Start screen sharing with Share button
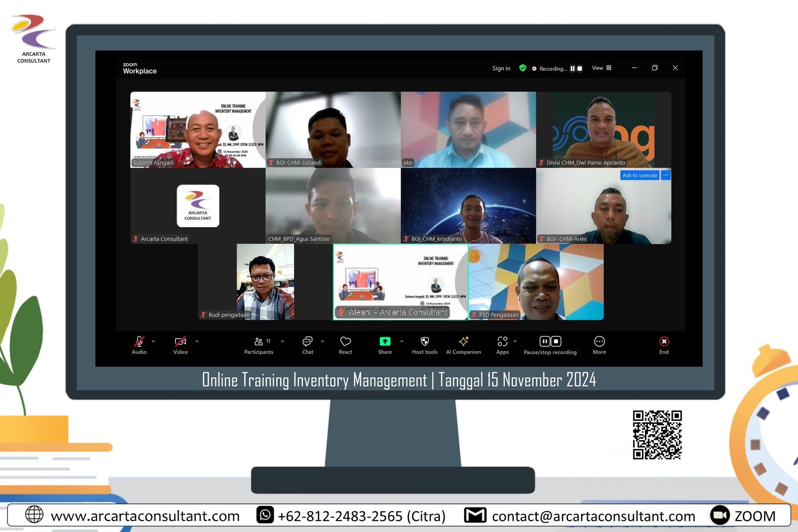 coord(385,345)
